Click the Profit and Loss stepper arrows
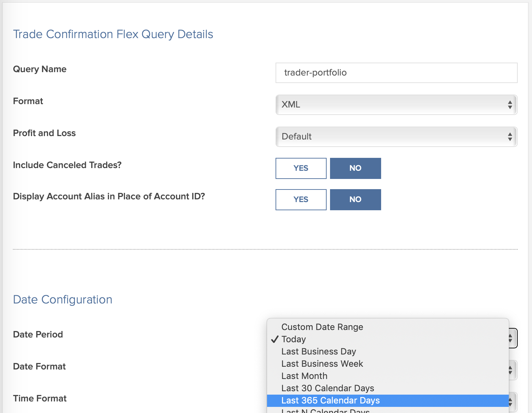Viewport: 532px width, 413px height. (510, 136)
